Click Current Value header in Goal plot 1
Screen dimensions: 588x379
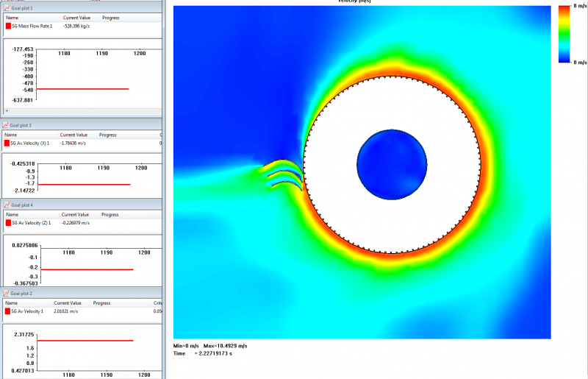79,17
